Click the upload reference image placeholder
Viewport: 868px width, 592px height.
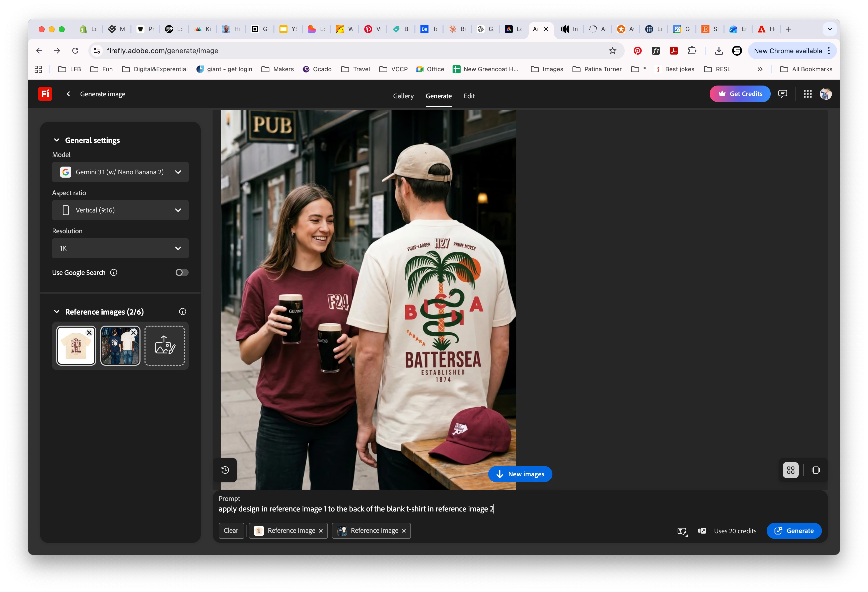[164, 345]
